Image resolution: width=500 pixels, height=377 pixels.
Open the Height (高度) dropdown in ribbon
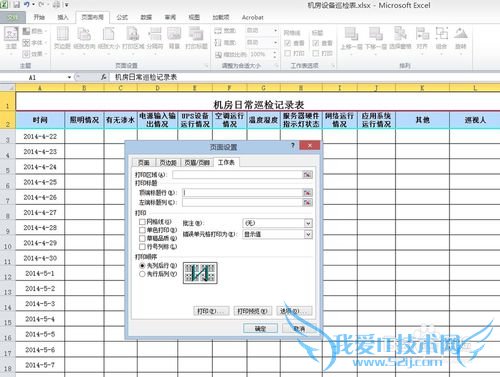click(x=275, y=42)
